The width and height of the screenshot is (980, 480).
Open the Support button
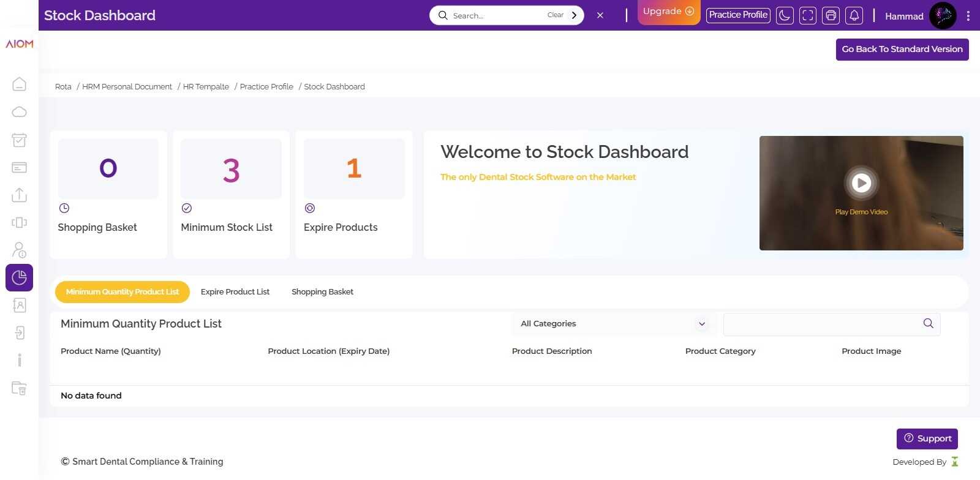click(927, 438)
